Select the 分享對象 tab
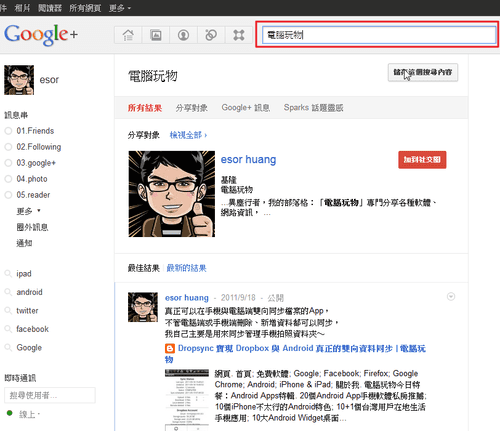The height and width of the screenshot is (431, 500). (192, 108)
